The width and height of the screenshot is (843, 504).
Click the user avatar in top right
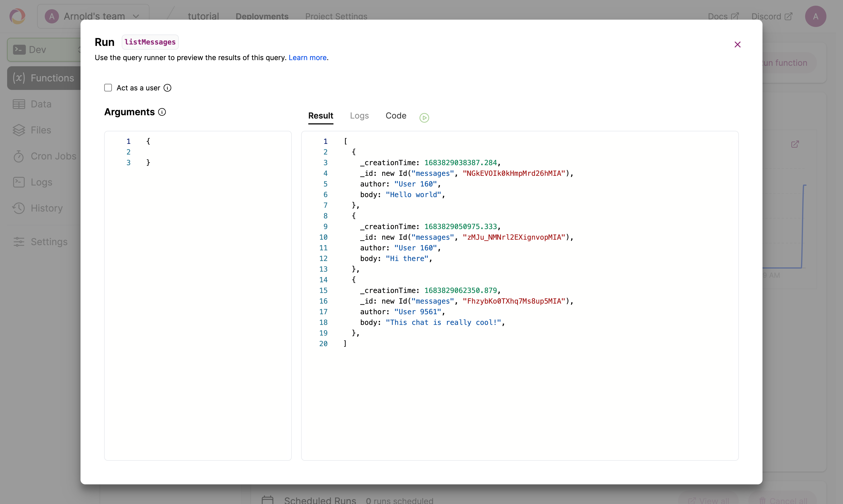point(815,16)
